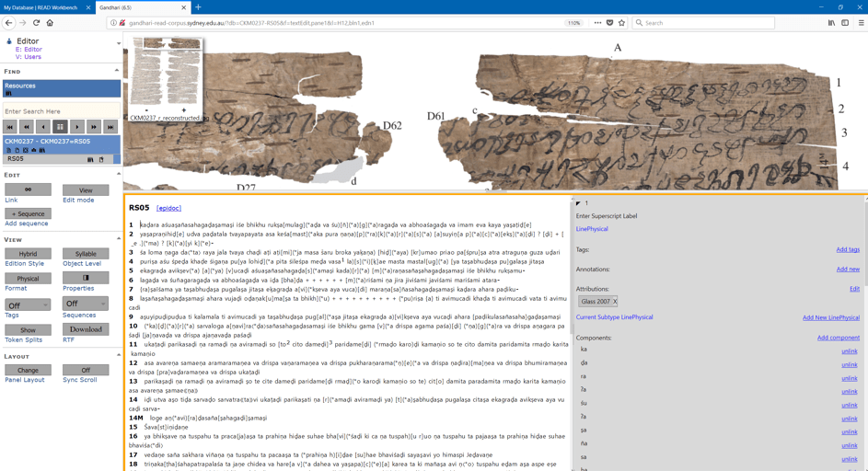
Task: Toggle Sync Scroll Off button
Action: click(x=86, y=370)
